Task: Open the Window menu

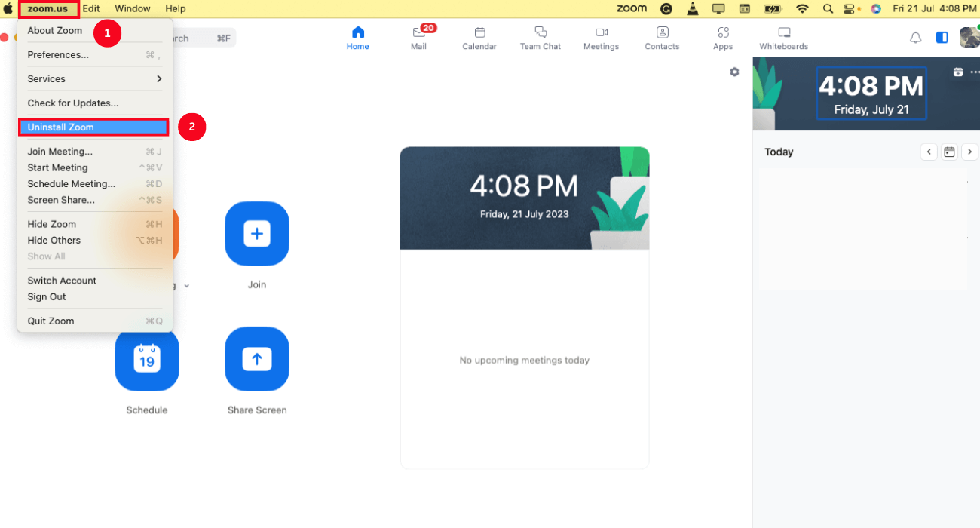Action: (x=133, y=8)
